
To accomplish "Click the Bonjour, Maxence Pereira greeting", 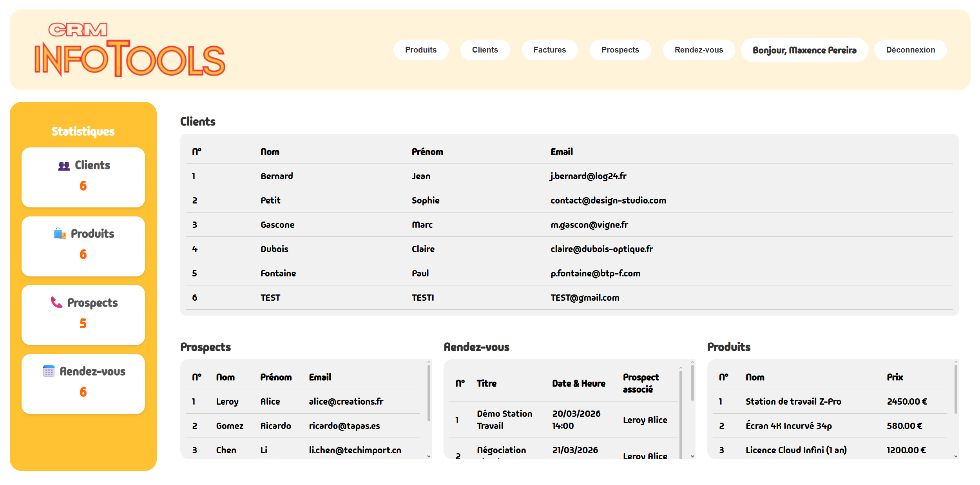I will [804, 50].
